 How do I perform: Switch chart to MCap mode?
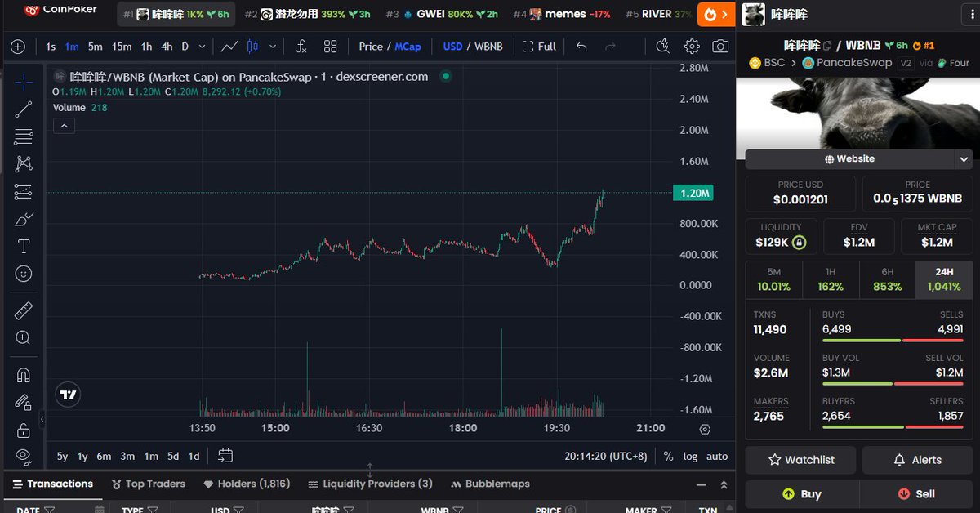point(408,47)
